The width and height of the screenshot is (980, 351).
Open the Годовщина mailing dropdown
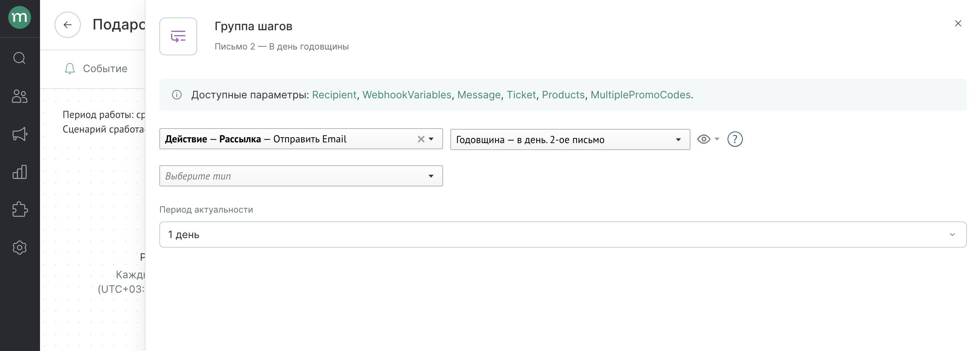[570, 140]
